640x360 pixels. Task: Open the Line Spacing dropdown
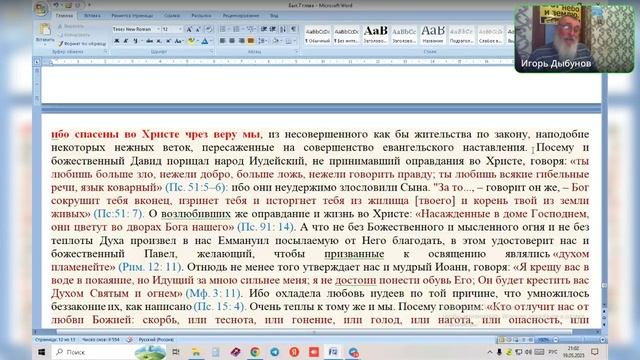(262, 41)
